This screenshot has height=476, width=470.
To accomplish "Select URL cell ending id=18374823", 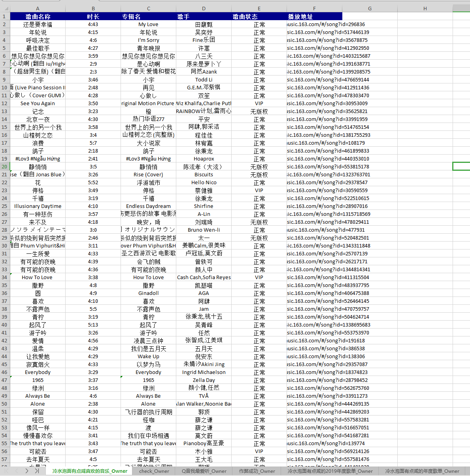I will click(315, 372).
